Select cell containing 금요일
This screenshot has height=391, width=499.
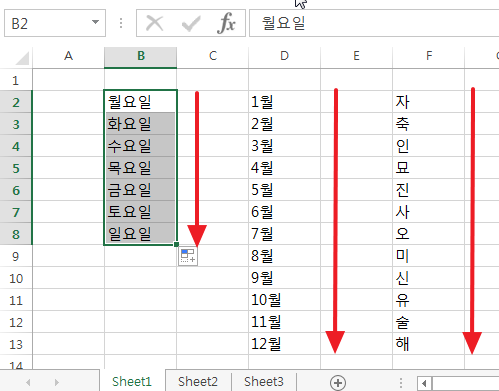141,190
